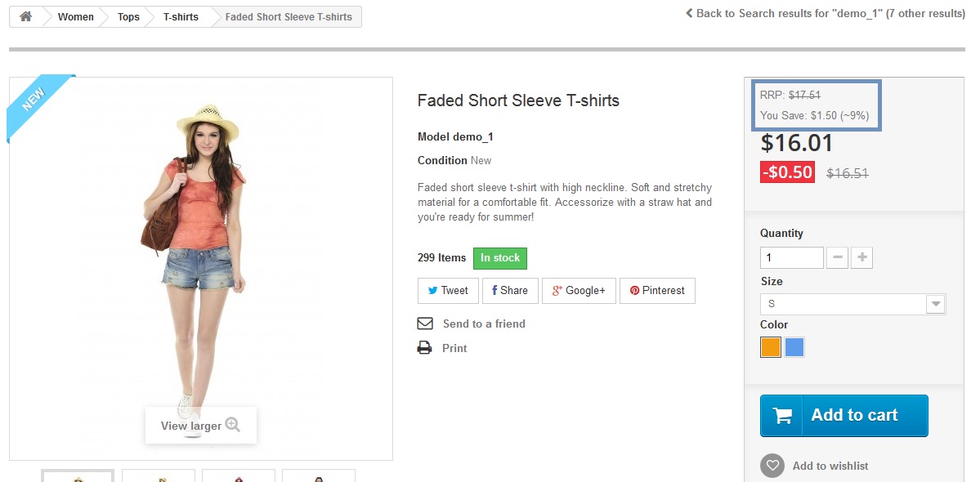Click the Send to a friend envelope icon
The width and height of the screenshot is (980, 482).
[425, 324]
